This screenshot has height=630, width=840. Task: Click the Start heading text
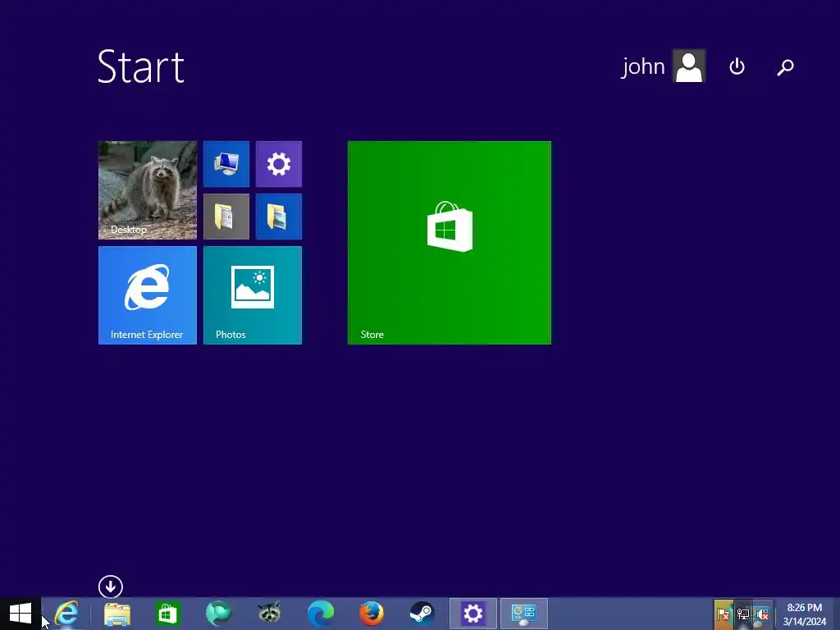141,67
